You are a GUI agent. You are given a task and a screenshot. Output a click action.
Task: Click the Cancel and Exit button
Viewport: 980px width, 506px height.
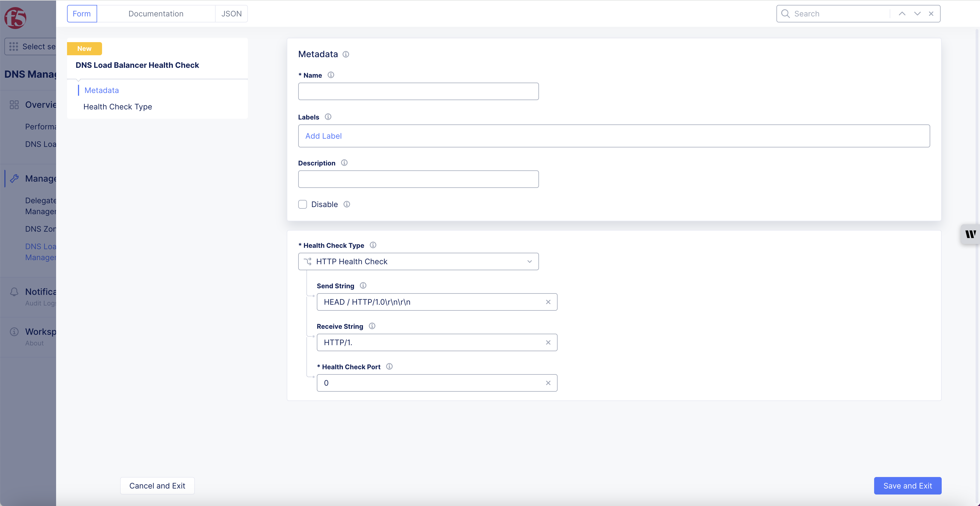(157, 485)
